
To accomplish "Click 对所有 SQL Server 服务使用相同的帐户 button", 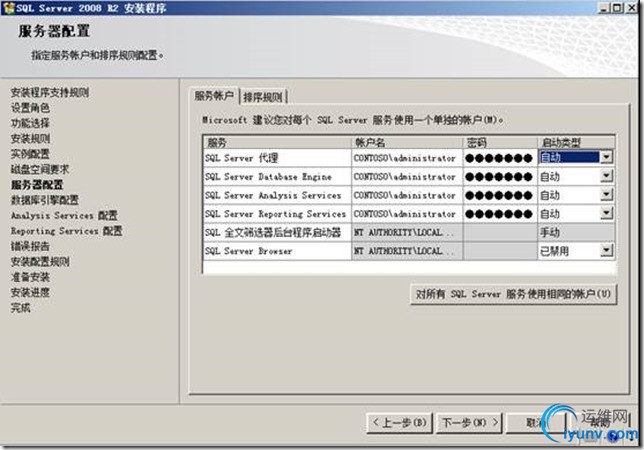I will (x=513, y=294).
